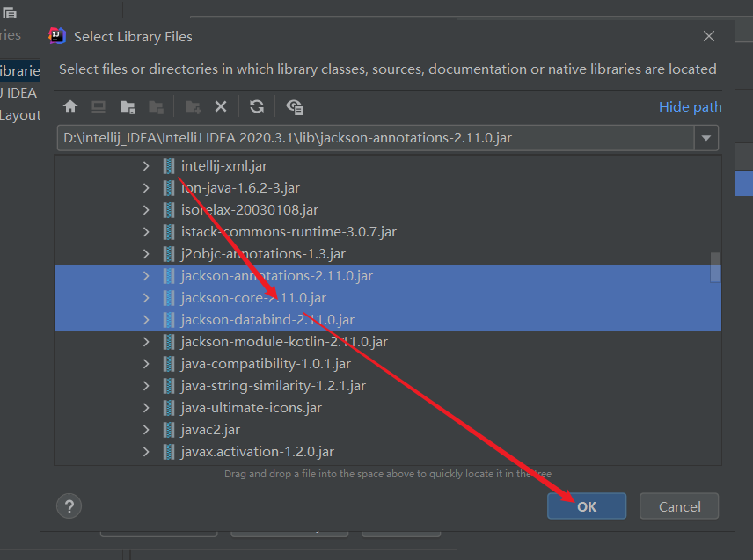
Task: Click jar icon of intellij-xml.jar
Action: [169, 166]
